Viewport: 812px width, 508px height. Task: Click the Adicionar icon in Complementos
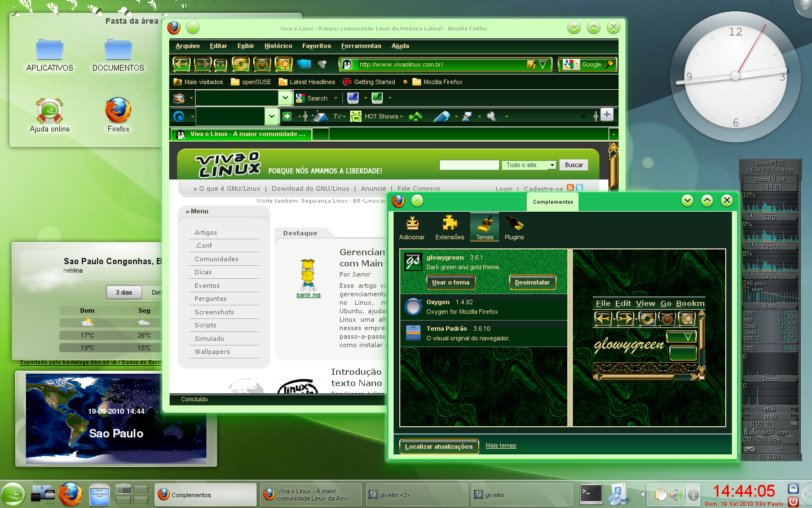click(412, 227)
